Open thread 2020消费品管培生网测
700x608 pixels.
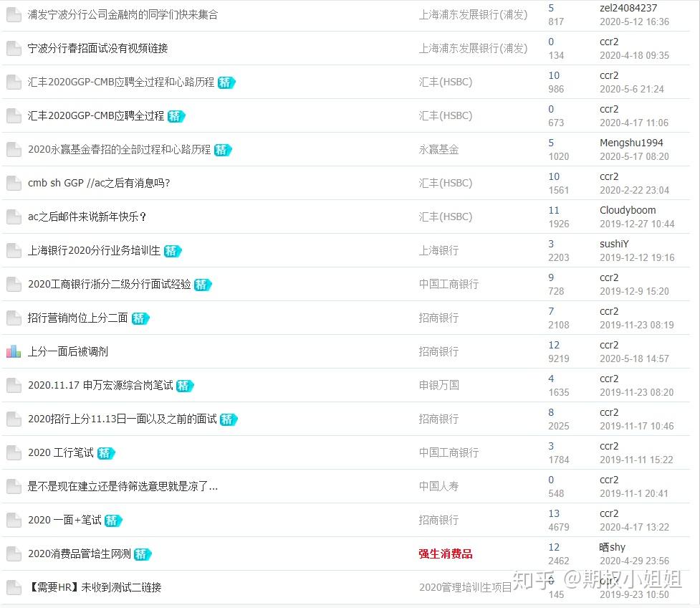coord(80,554)
